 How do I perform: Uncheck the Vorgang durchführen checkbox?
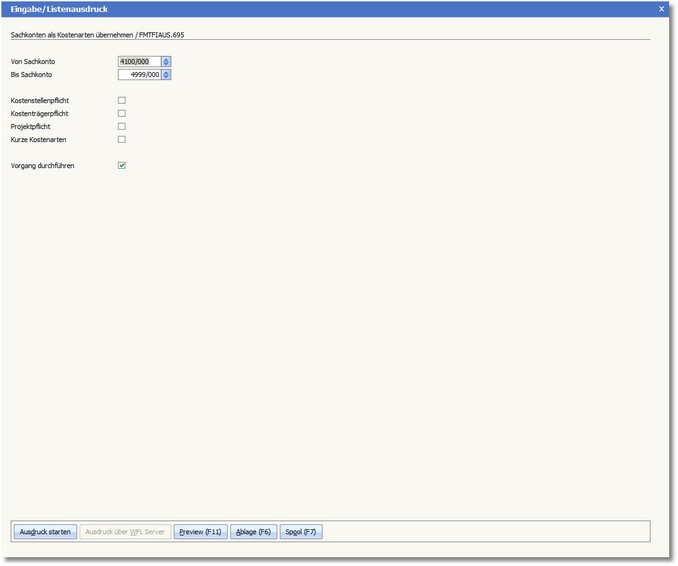122,165
